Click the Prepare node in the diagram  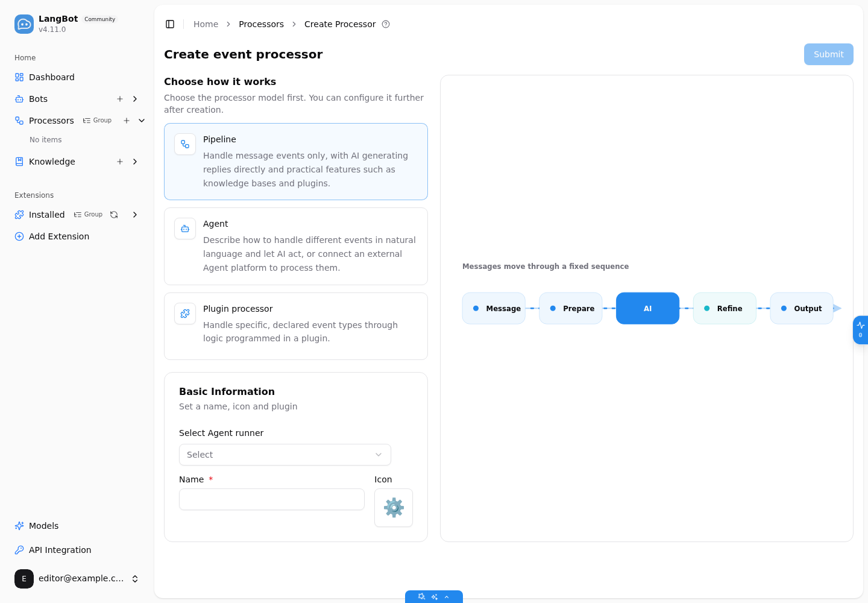click(x=571, y=308)
